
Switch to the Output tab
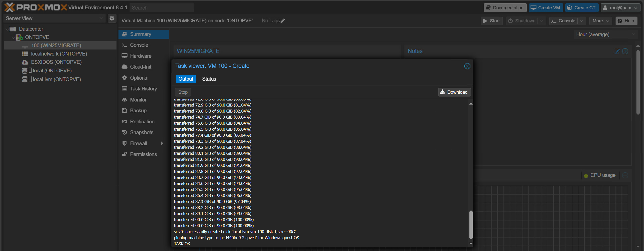click(x=186, y=79)
